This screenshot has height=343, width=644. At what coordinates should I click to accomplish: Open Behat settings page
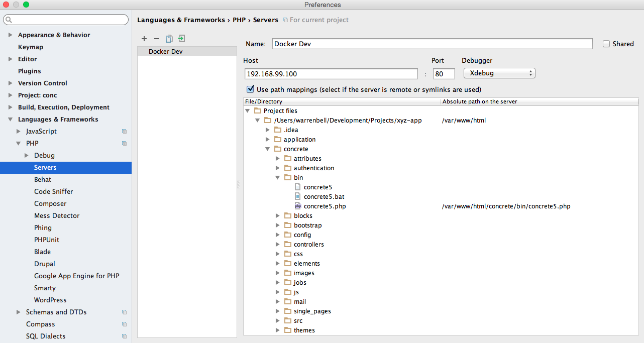click(43, 180)
